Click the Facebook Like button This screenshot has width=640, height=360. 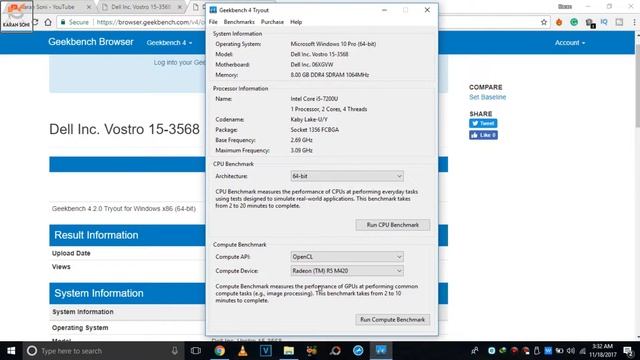point(483,135)
